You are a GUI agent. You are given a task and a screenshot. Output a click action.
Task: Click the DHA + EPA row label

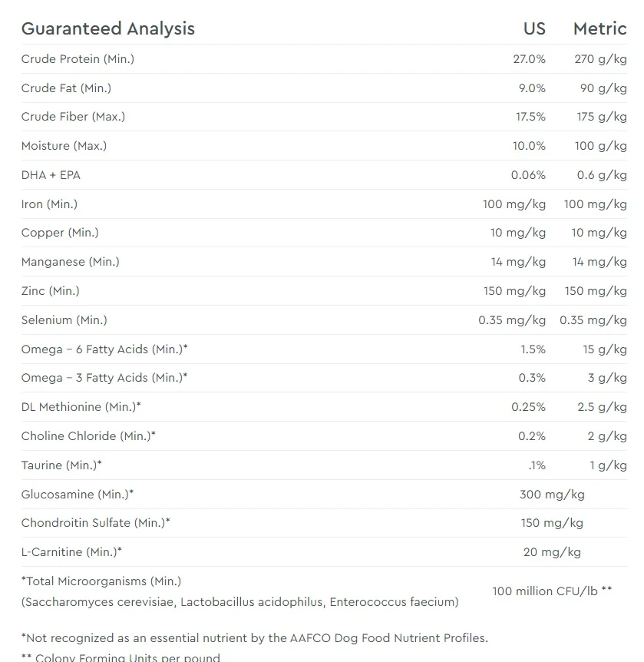tap(51, 175)
